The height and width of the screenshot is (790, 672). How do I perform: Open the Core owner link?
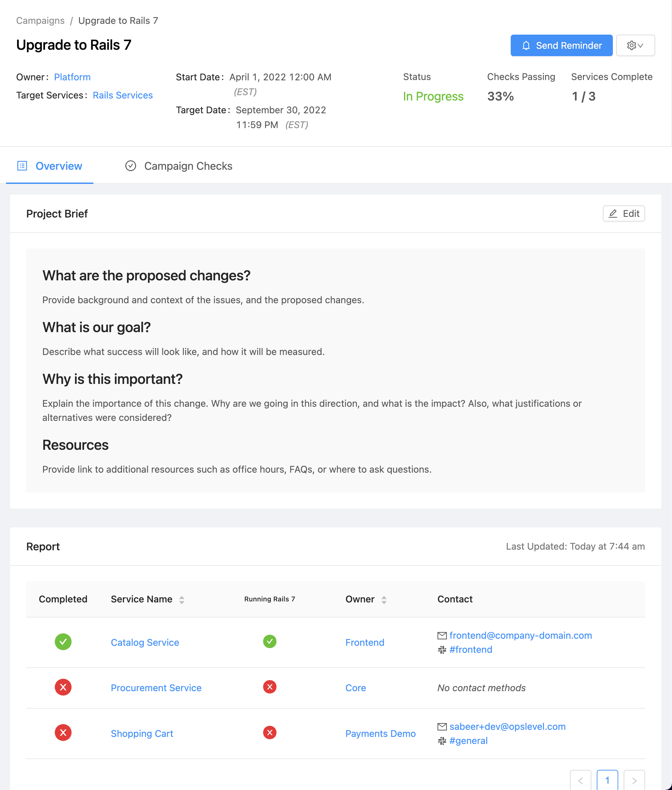pyautogui.click(x=355, y=688)
